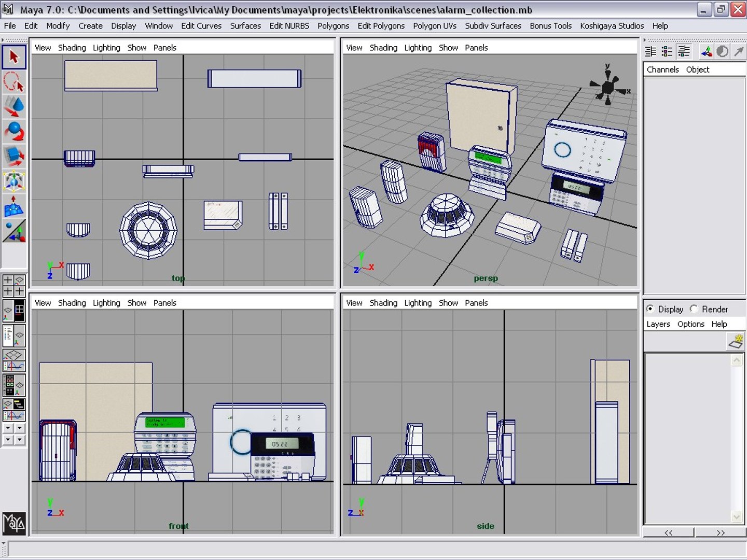Open the Shading menu in the persp viewport
747x560 pixels.
tap(383, 48)
